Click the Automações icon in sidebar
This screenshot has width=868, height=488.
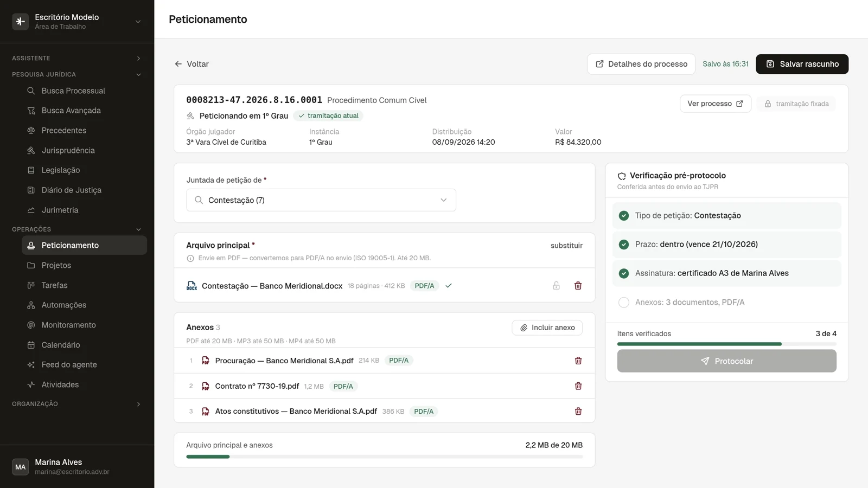[31, 305]
